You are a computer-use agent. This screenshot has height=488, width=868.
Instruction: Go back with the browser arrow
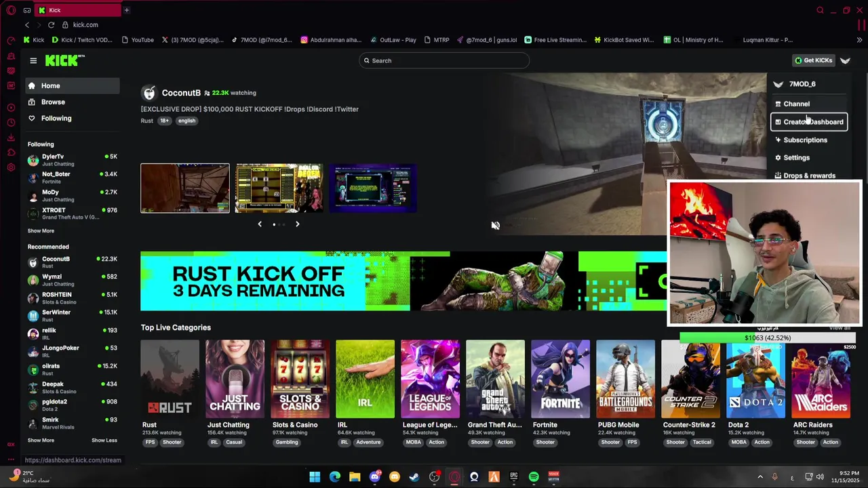click(27, 25)
